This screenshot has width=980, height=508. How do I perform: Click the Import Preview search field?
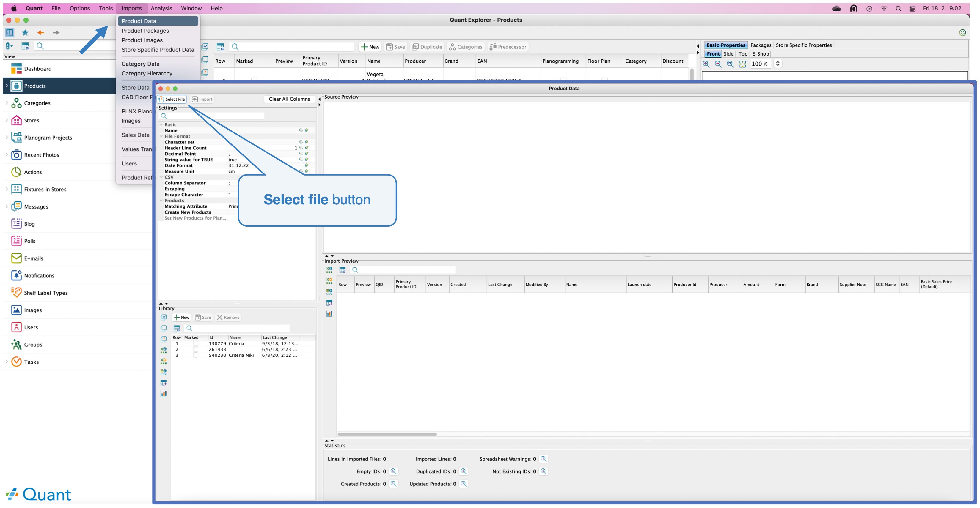coord(403,269)
